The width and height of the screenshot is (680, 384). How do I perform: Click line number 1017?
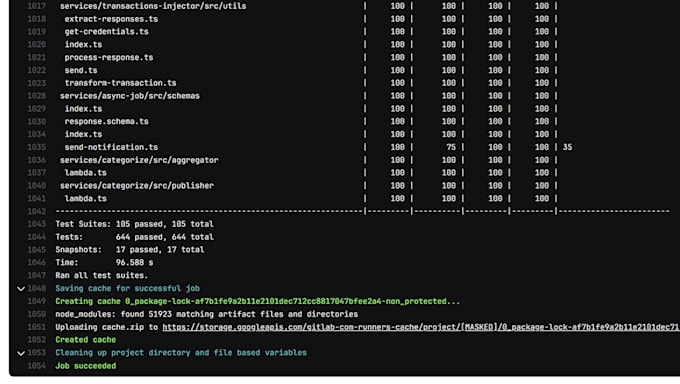[36, 6]
